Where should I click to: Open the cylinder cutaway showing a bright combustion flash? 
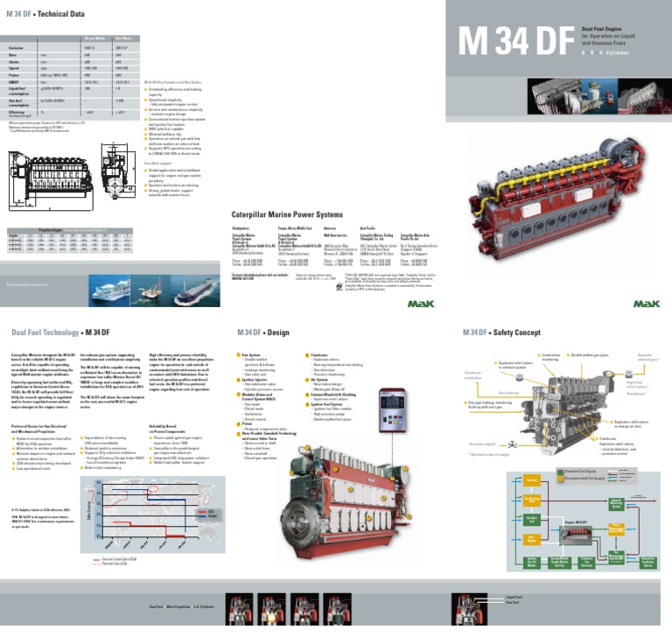(272, 609)
